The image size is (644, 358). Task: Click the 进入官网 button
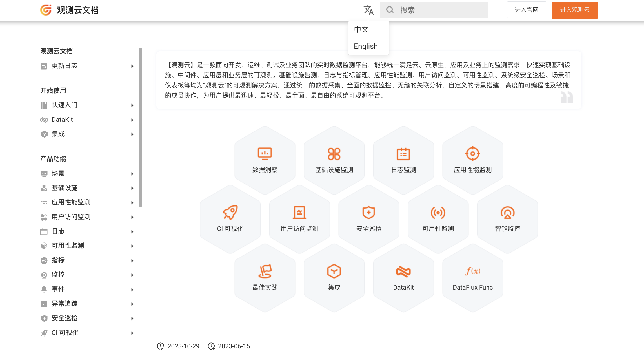(527, 10)
